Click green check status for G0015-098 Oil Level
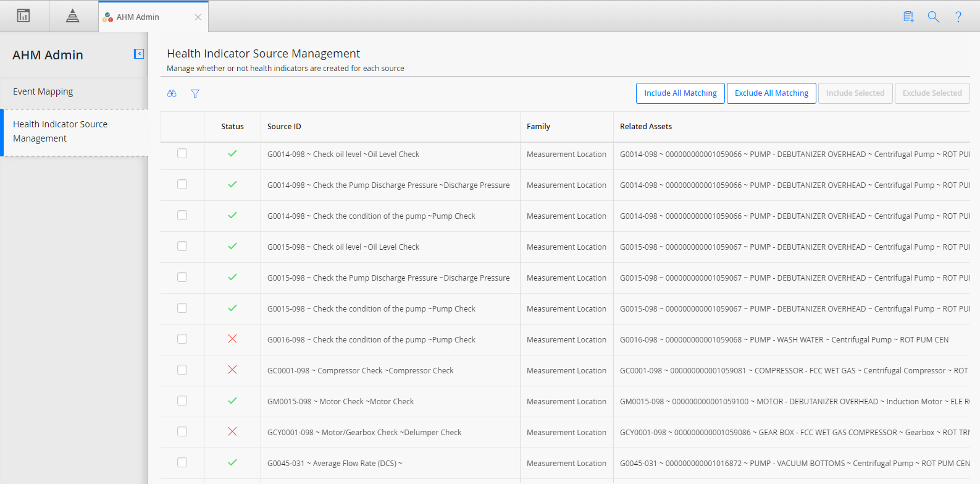980x484 pixels. (232, 246)
